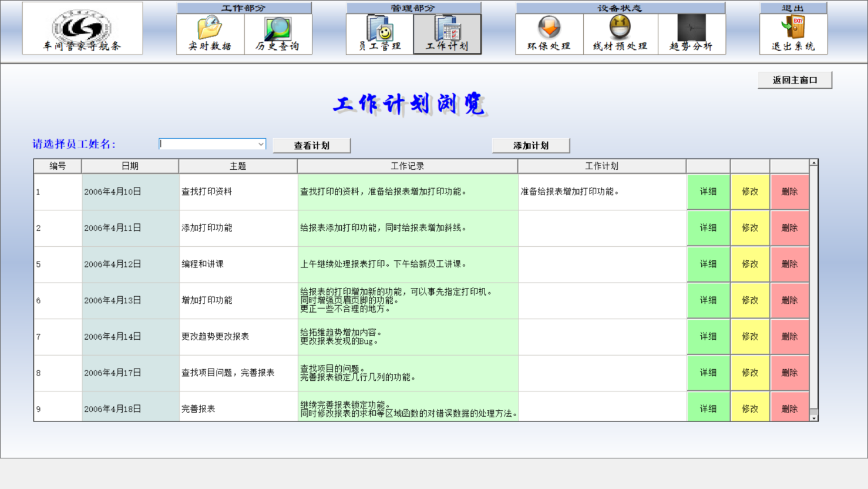Click the 工作记录 column header
The height and width of the screenshot is (489, 868).
(408, 166)
